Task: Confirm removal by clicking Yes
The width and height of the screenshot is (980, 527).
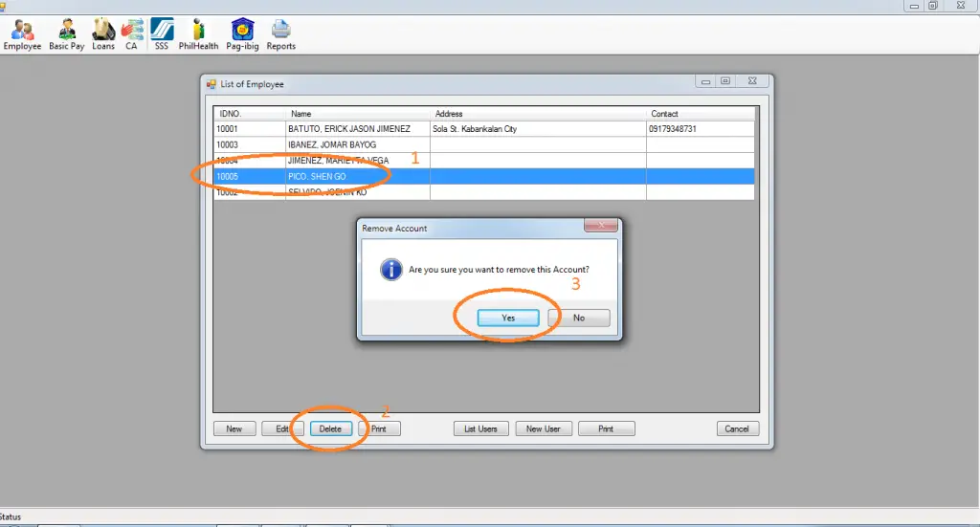Action: pos(508,318)
